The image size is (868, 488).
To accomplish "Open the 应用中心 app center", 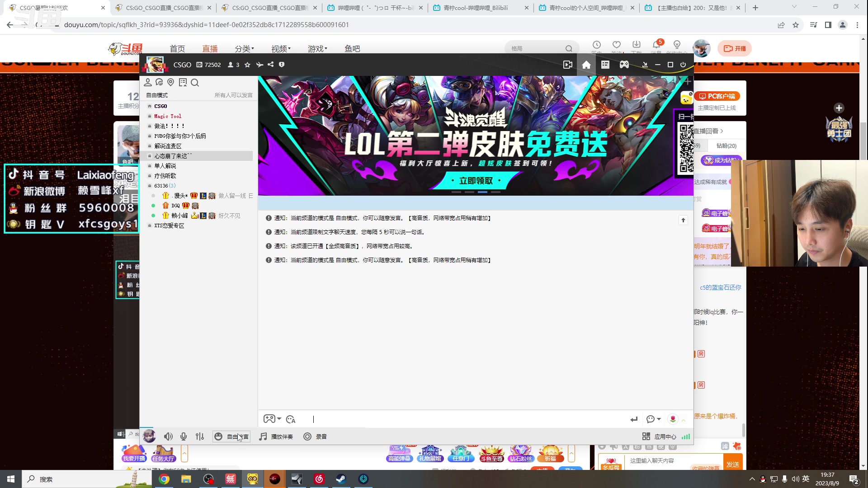I will [660, 436].
